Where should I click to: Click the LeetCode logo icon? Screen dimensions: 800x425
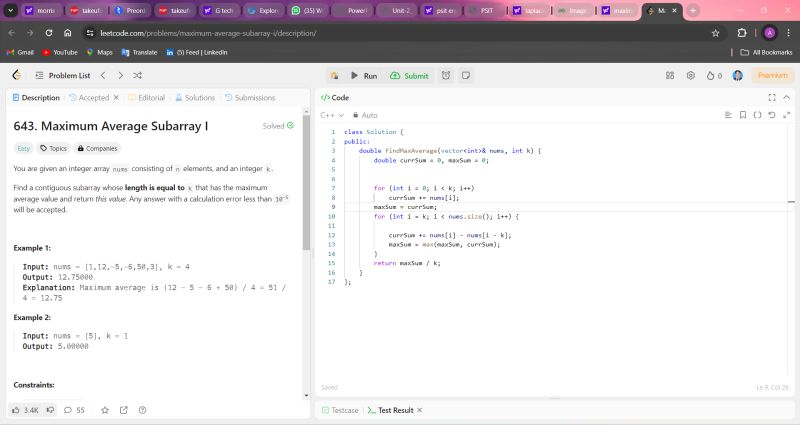(x=17, y=75)
